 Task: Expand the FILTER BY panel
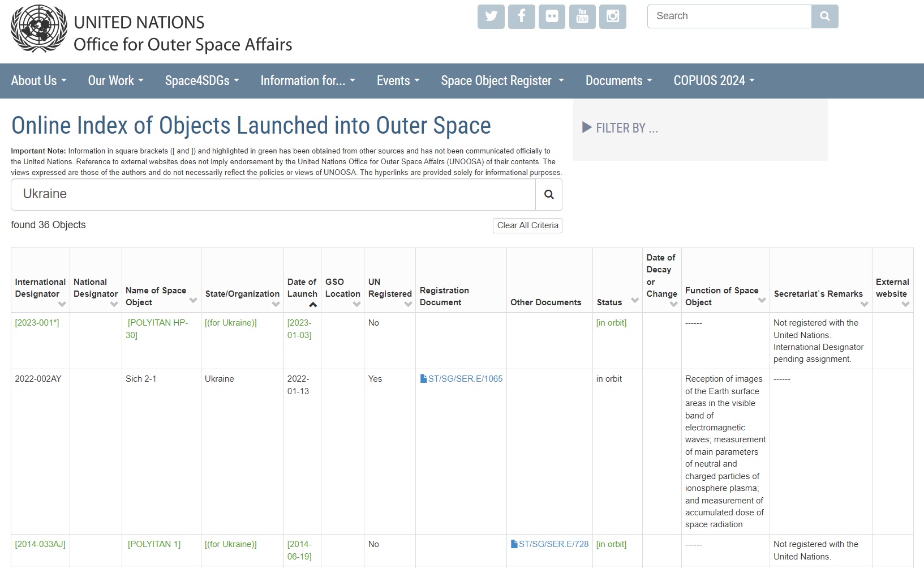[620, 128]
